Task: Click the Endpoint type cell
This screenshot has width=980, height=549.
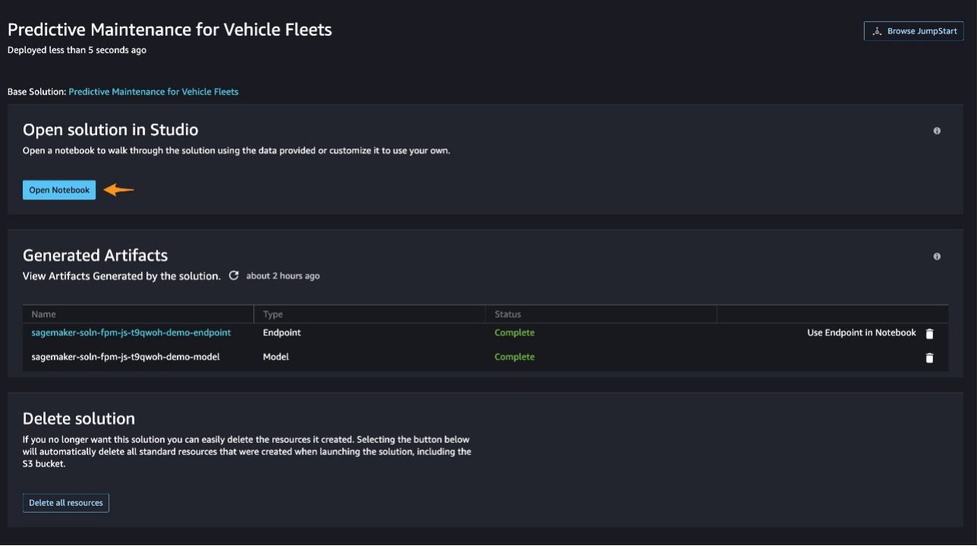Action: (x=282, y=333)
